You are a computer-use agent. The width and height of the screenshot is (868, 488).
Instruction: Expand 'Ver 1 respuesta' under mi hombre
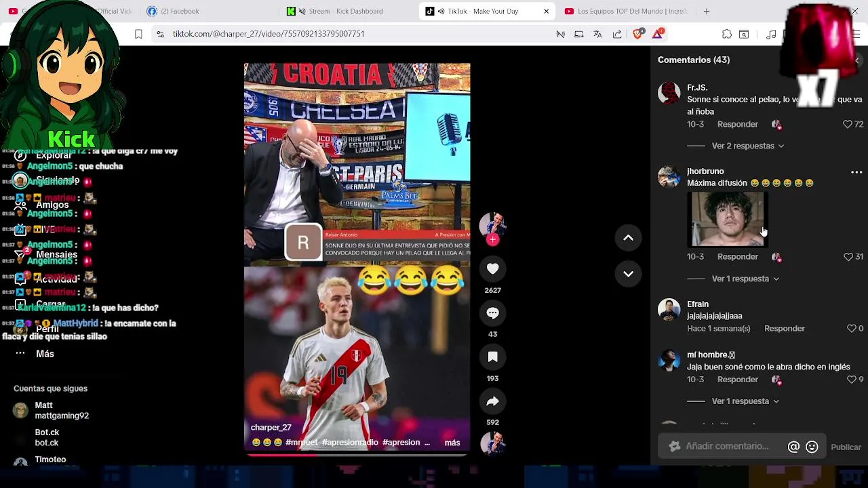tap(745, 401)
